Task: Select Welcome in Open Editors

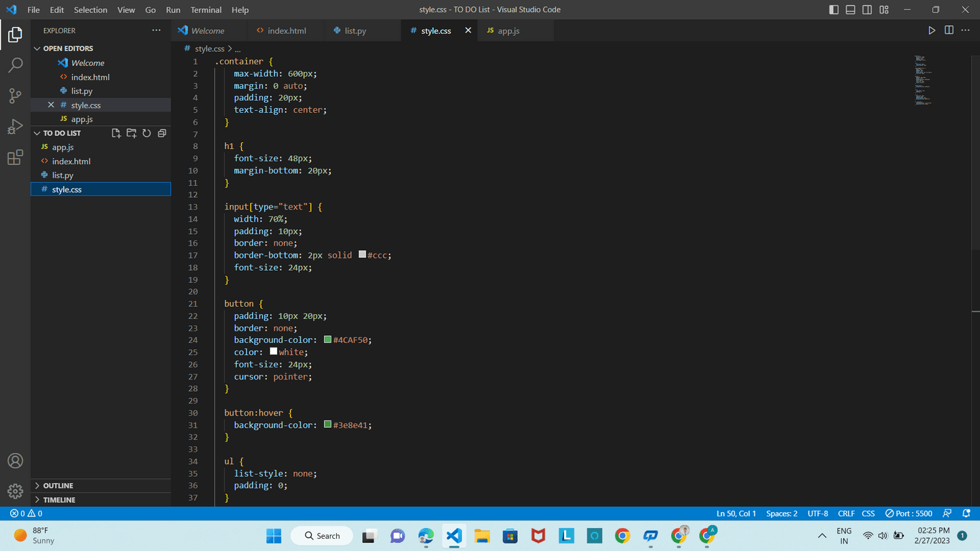Action: coord(101,63)
